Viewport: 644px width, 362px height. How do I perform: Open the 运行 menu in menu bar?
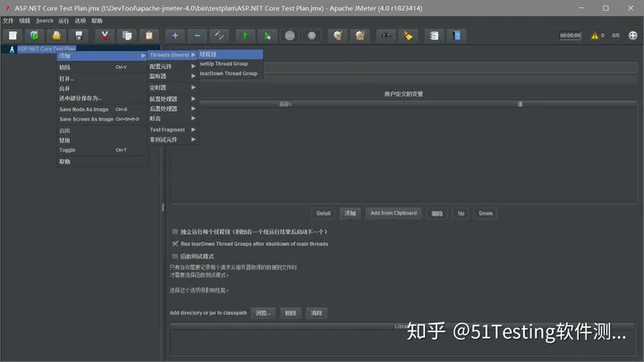64,21
